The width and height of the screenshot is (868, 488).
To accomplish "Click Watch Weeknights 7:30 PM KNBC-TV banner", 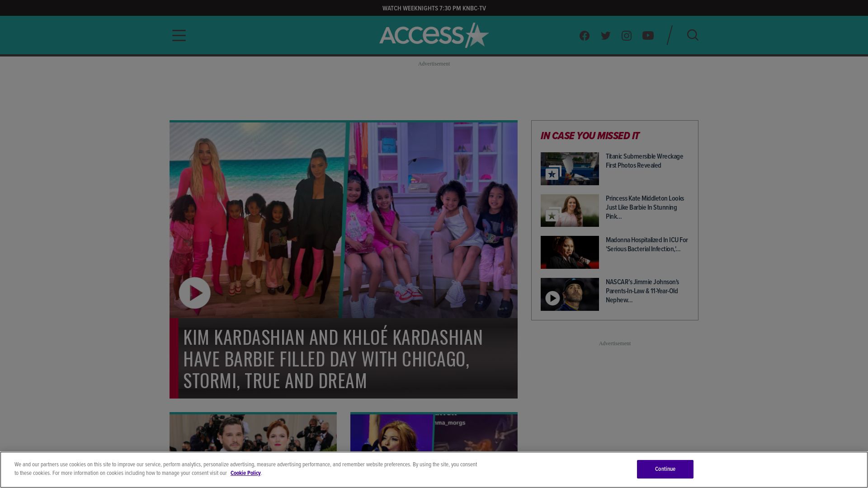I will [x=434, y=8].
